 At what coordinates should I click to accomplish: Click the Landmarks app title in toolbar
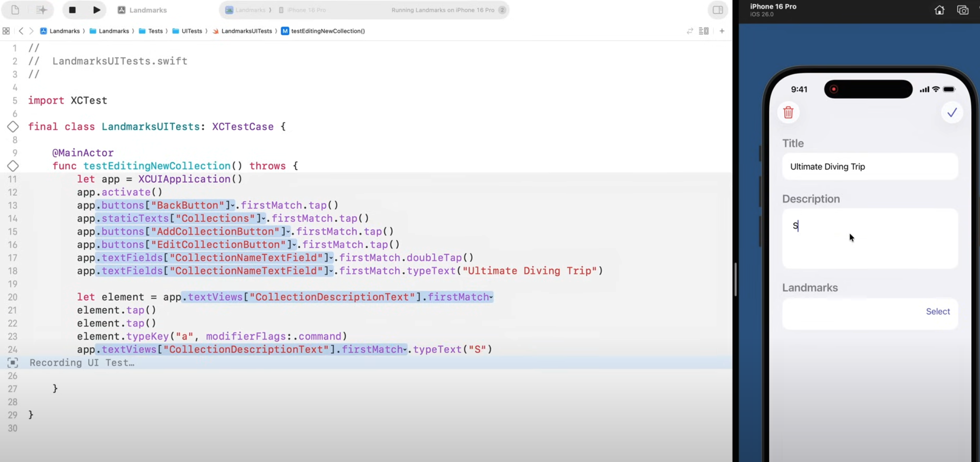point(142,10)
